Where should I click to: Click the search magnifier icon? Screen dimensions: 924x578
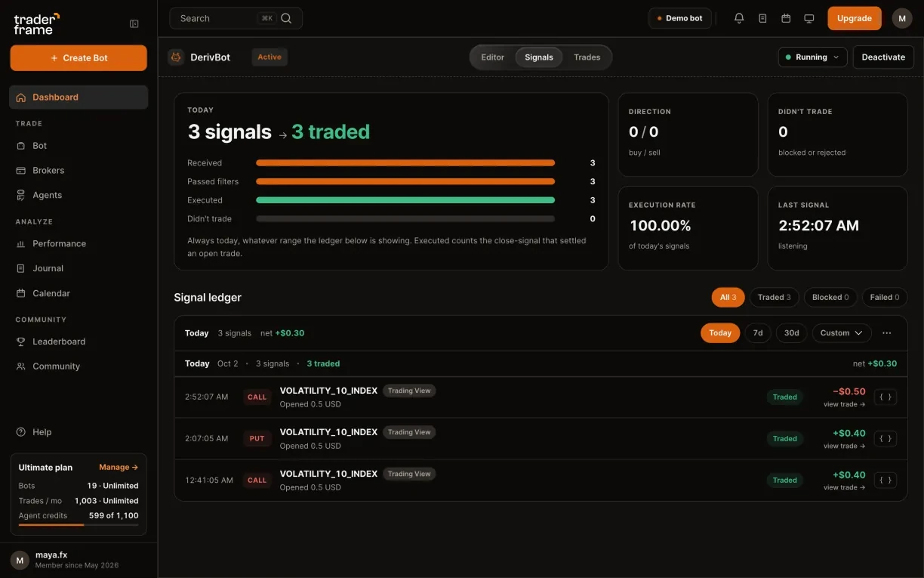click(286, 18)
